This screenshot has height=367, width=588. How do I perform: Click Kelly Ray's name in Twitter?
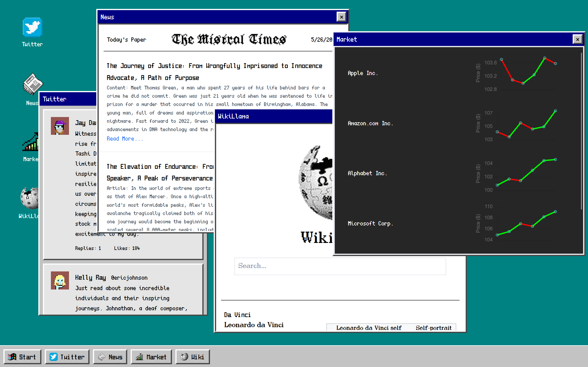click(90, 278)
